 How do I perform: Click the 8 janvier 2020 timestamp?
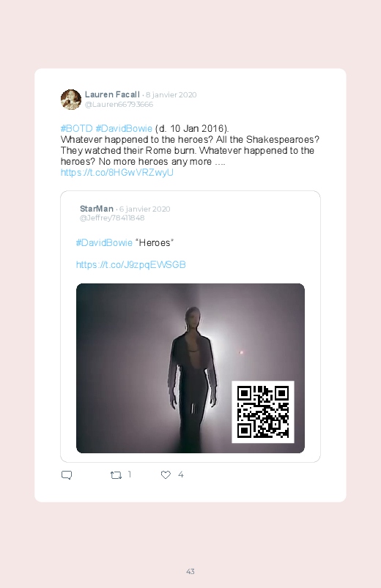[171, 95]
